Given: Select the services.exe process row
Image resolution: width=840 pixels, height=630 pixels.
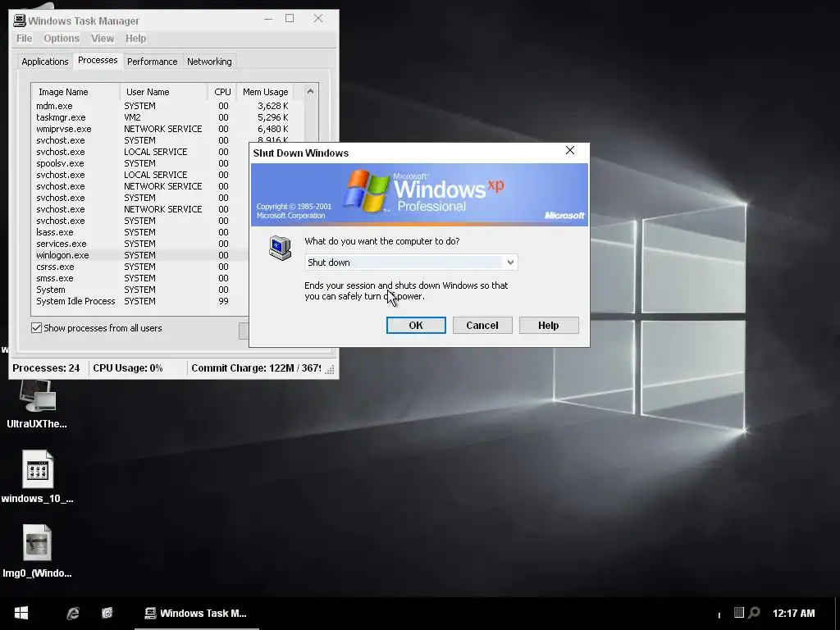Looking at the screenshot, I should pyautogui.click(x=140, y=244).
